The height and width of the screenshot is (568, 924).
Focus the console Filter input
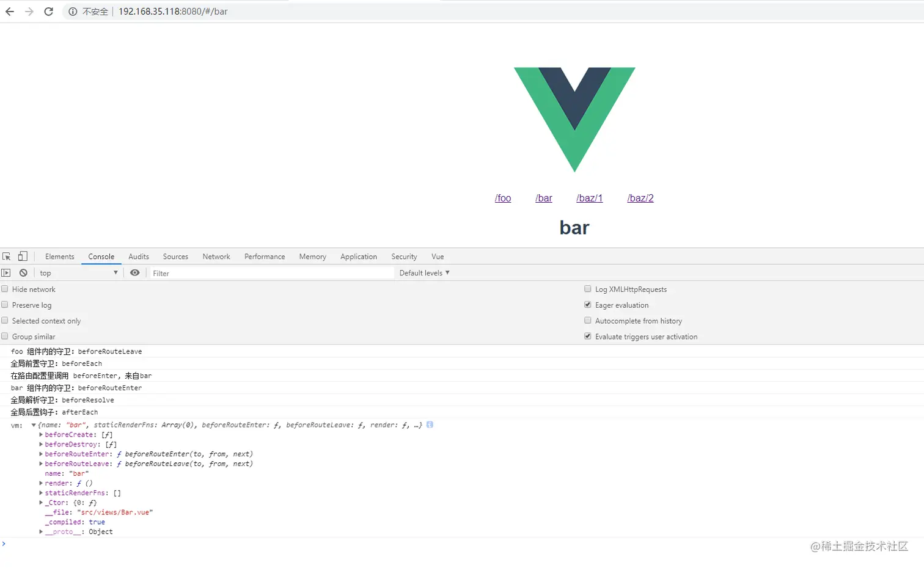coord(272,273)
